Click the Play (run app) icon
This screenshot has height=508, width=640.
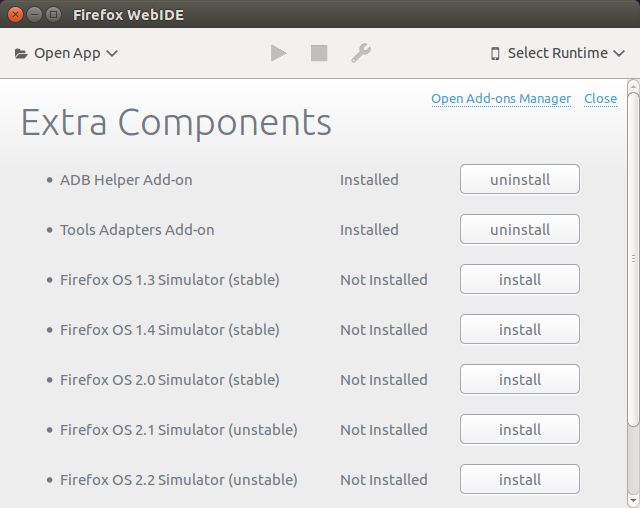[x=278, y=53]
